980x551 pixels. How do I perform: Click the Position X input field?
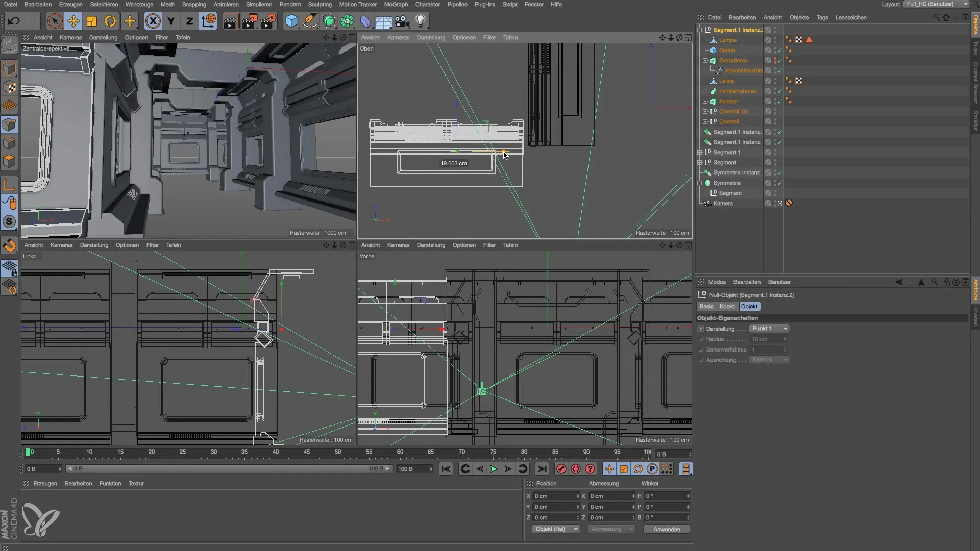(556, 496)
